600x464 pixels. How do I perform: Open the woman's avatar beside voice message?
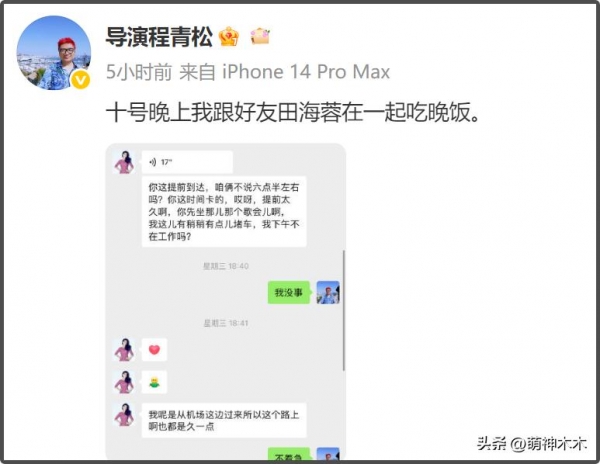coord(124,162)
